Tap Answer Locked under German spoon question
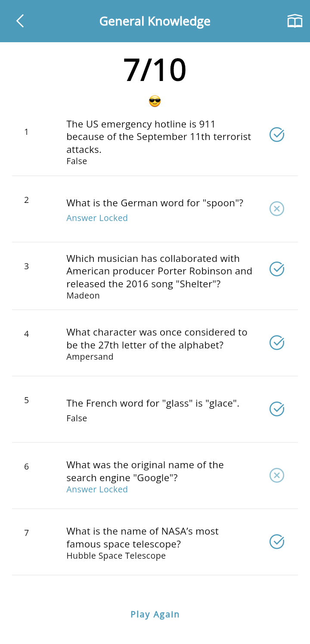This screenshot has height=644, width=310. 97,218
